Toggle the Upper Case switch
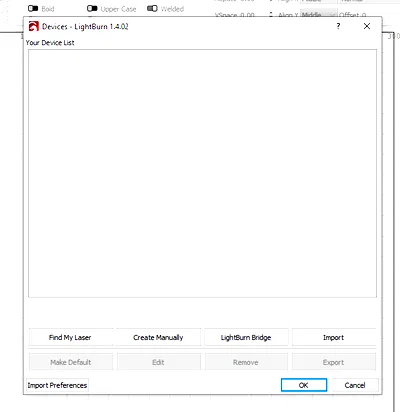Screen dimensions: 400x412 pyautogui.click(x=92, y=8)
